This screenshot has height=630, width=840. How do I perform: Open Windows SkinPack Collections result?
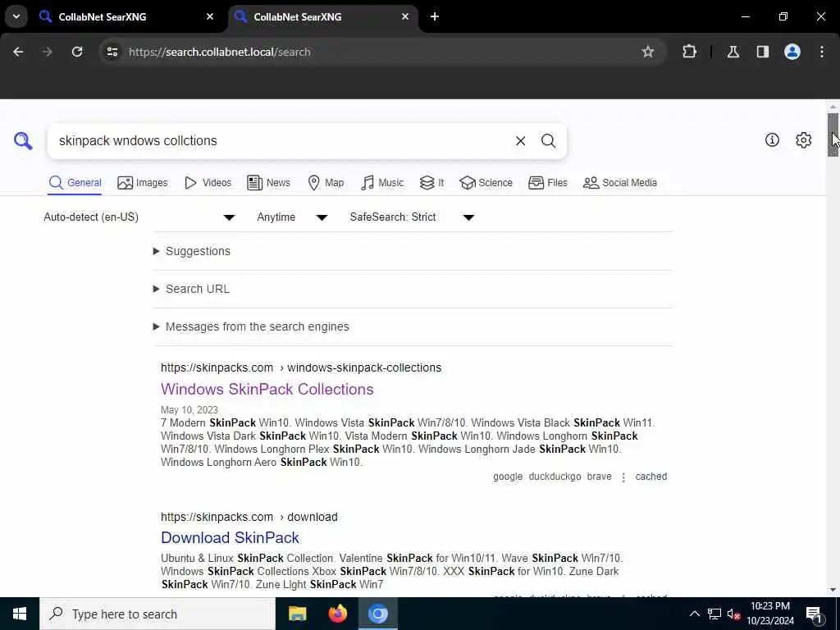267,389
